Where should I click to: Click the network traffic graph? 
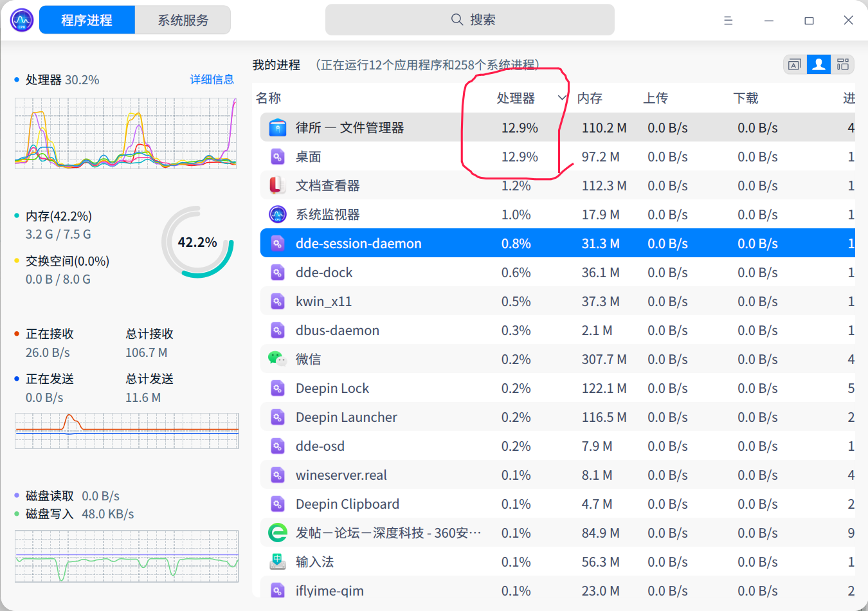tap(127, 431)
